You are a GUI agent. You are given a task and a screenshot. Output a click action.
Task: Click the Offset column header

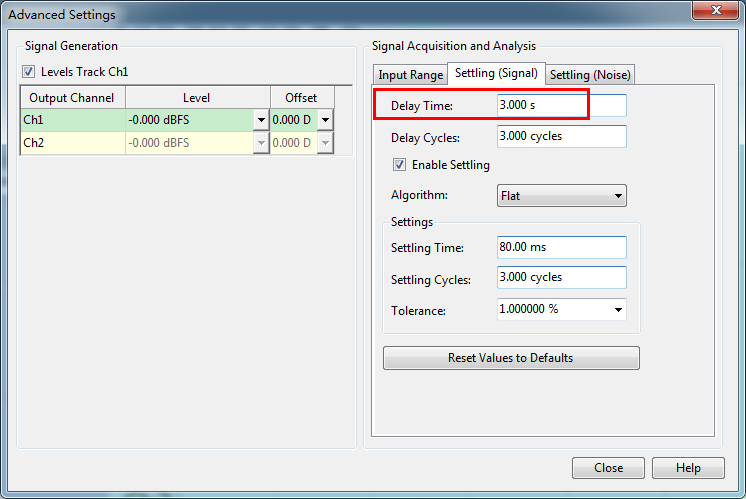pyautogui.click(x=302, y=98)
